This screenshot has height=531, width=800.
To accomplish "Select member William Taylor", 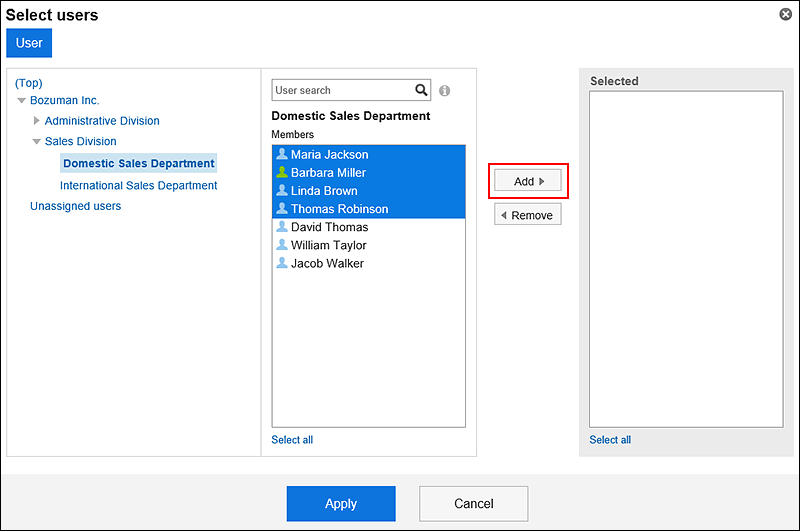I will pos(369,245).
